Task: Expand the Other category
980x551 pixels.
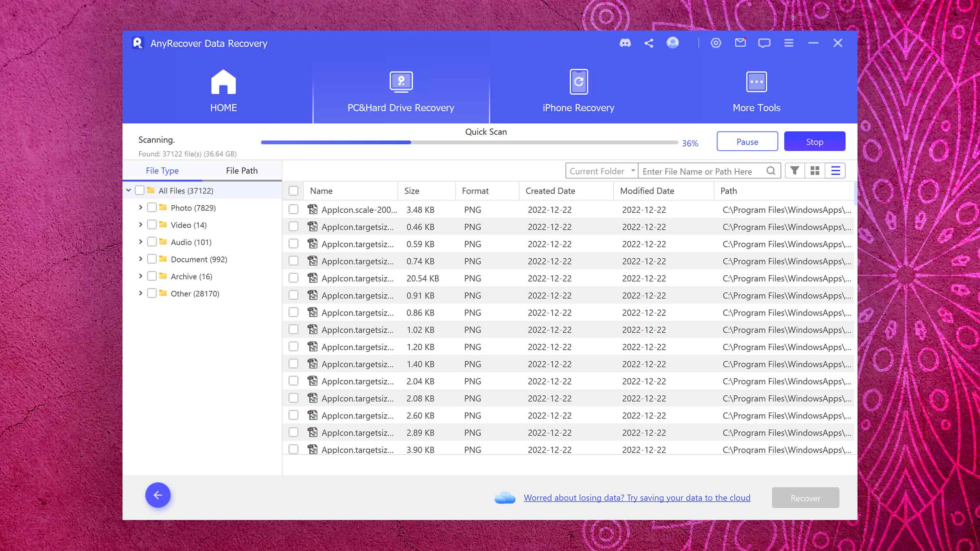Action: tap(140, 293)
